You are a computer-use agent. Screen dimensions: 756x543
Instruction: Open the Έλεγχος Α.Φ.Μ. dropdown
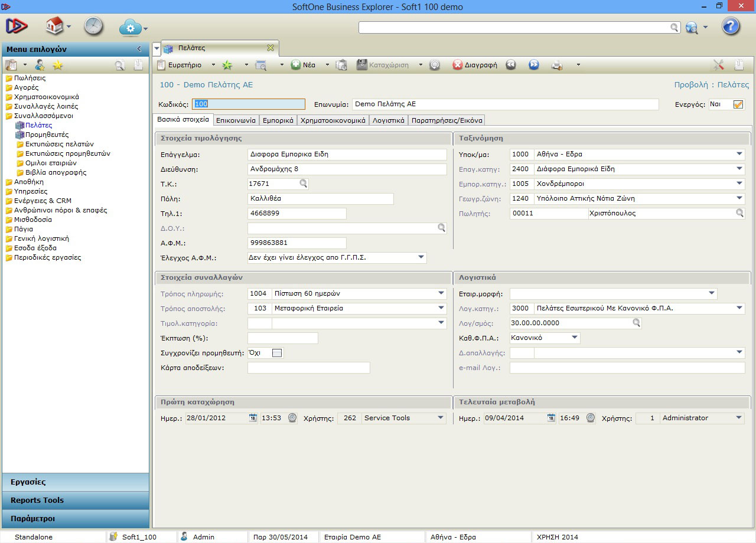tap(421, 257)
